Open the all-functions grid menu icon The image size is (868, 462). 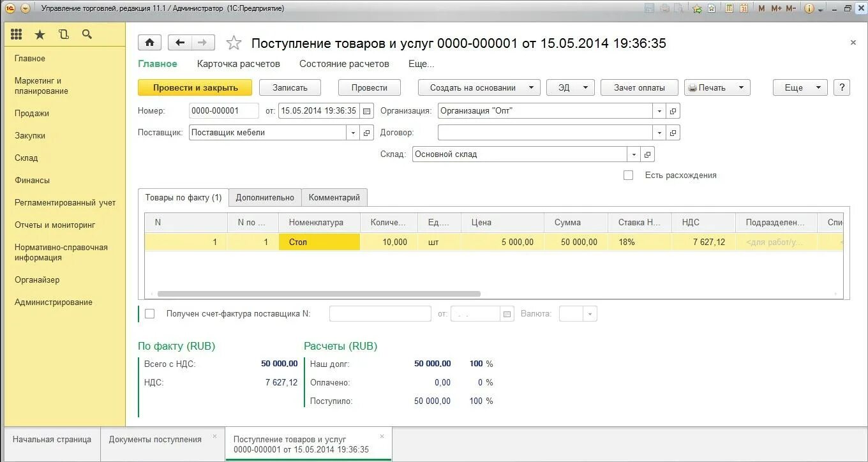(x=16, y=34)
